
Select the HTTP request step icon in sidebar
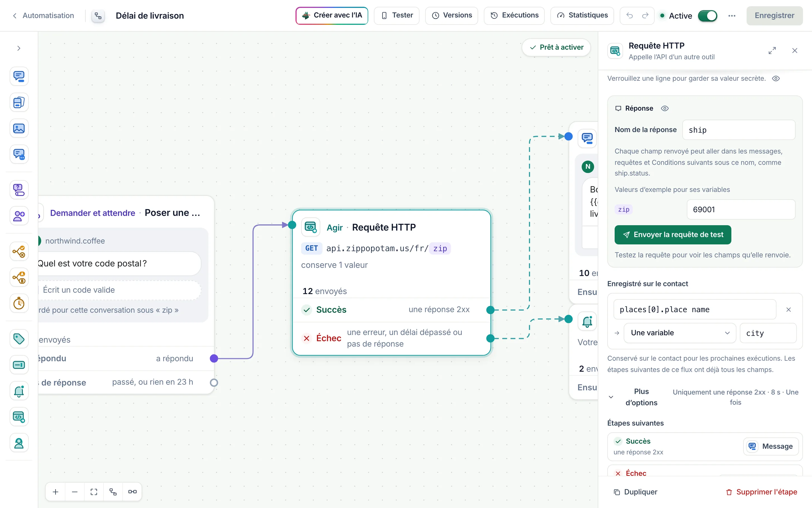tap(19, 417)
